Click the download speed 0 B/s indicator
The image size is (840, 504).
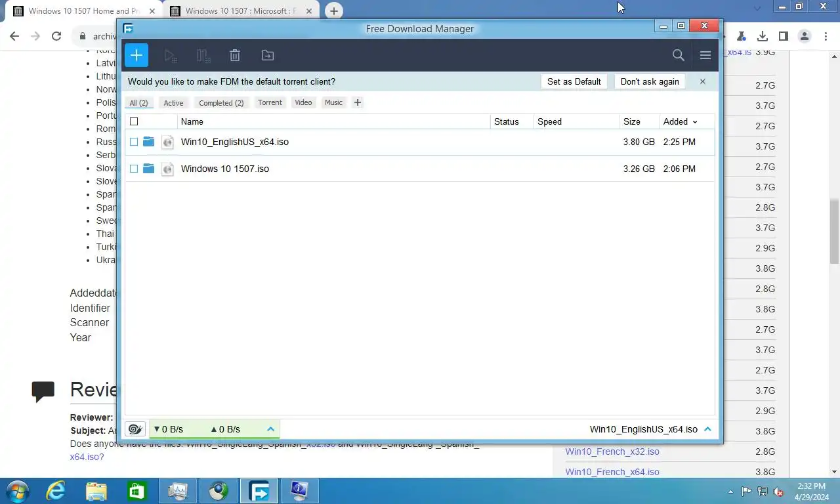(169, 429)
